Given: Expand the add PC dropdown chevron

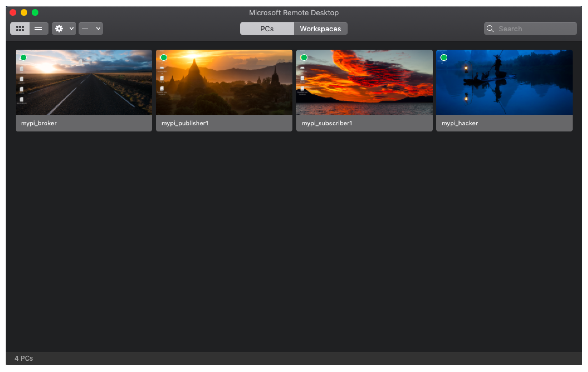Looking at the screenshot, I should pos(98,29).
